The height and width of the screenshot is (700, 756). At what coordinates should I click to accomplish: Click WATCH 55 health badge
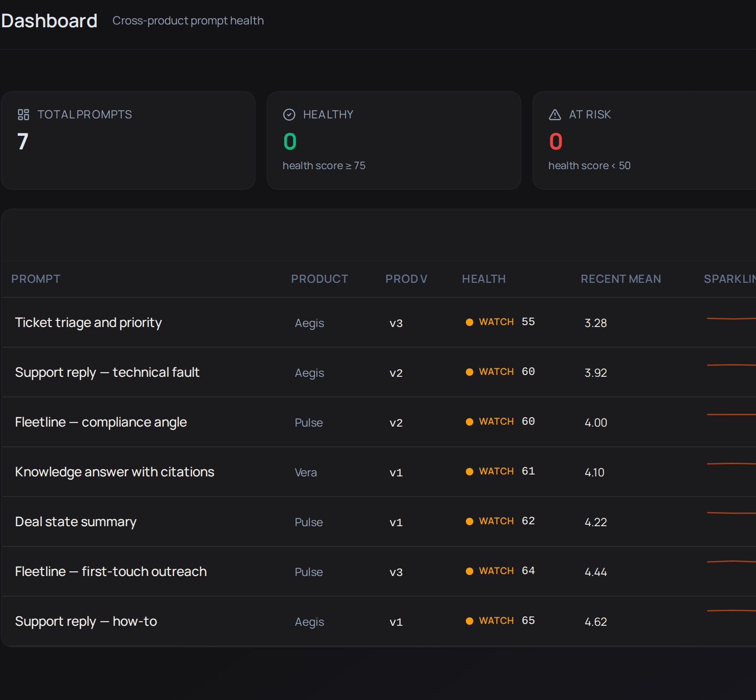pyautogui.click(x=500, y=322)
